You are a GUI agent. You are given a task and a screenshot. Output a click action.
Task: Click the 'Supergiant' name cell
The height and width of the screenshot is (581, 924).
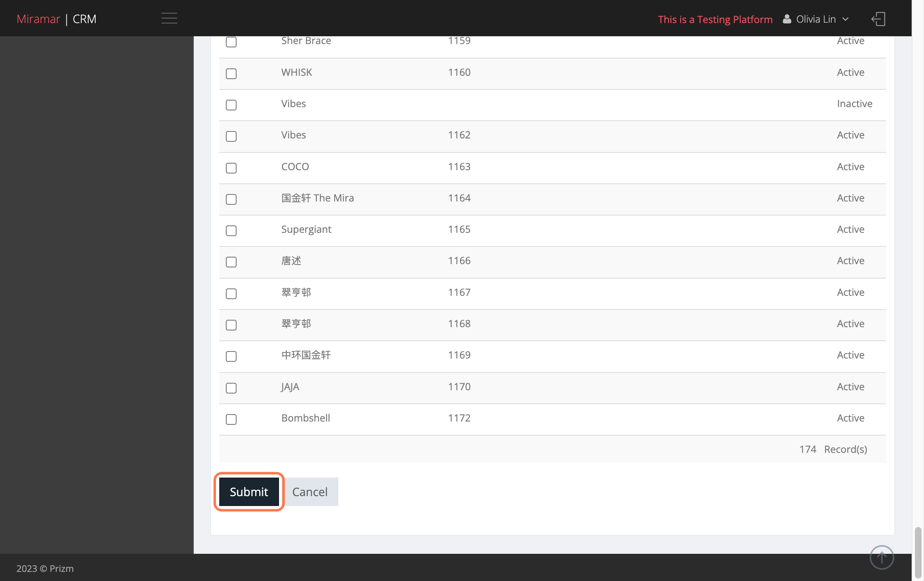click(x=306, y=230)
